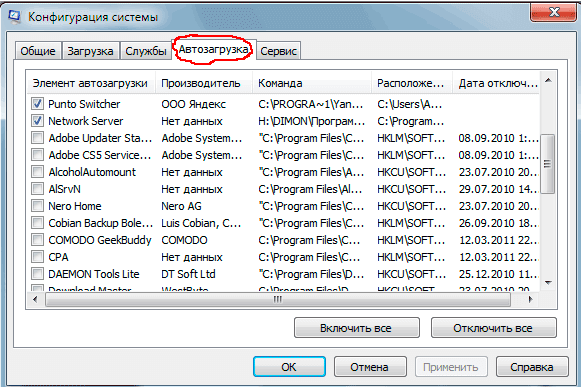Sort by Расположе... column header
The image size is (581, 387).
click(x=412, y=83)
